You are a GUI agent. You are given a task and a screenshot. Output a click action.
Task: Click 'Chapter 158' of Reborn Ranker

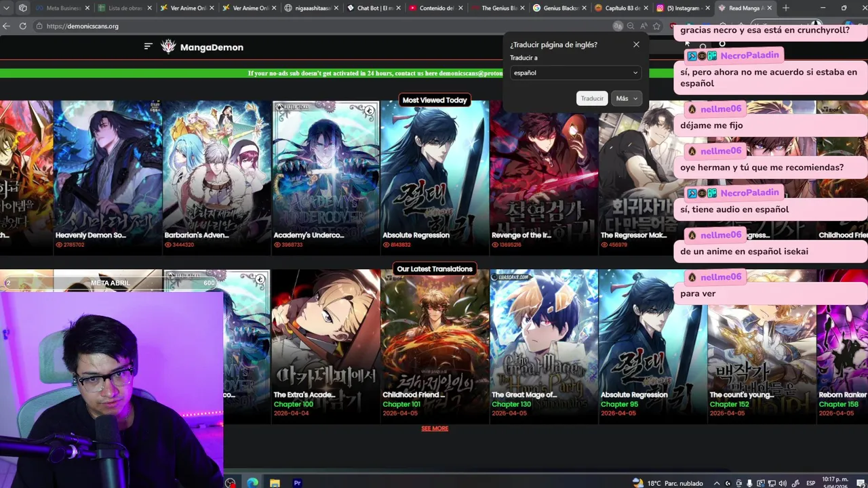coord(838,404)
